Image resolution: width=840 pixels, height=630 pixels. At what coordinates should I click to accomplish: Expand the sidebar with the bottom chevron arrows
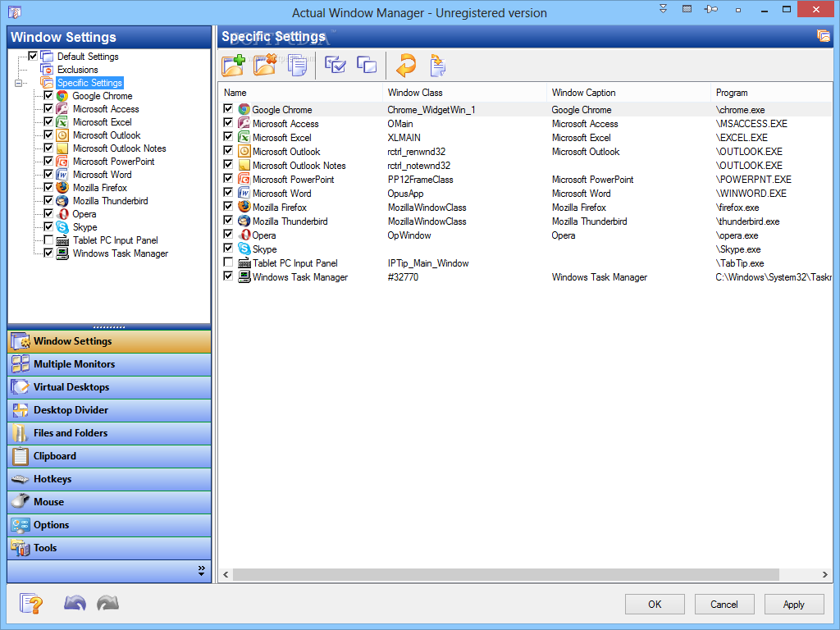click(202, 571)
